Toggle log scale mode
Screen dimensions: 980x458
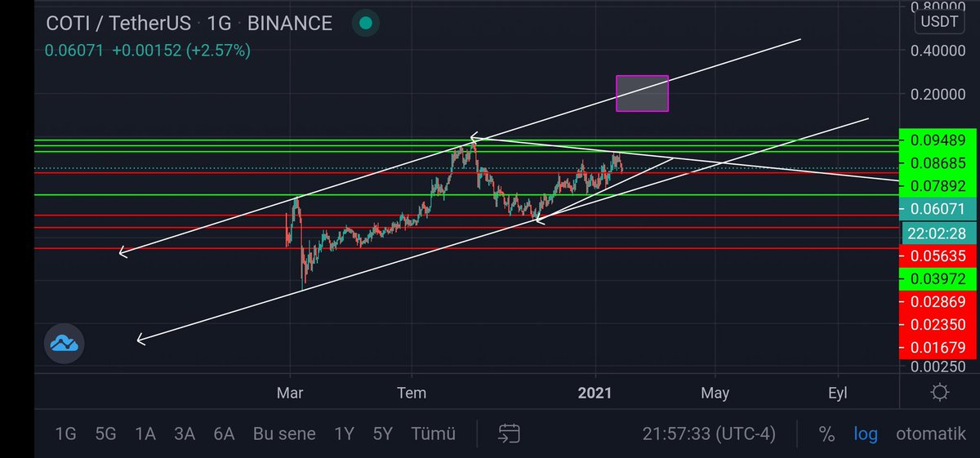866,434
